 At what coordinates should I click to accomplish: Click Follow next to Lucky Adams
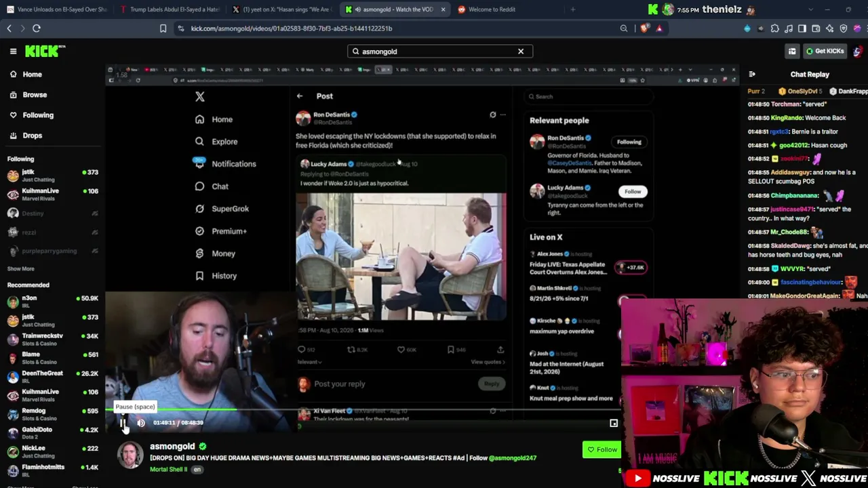click(x=632, y=191)
